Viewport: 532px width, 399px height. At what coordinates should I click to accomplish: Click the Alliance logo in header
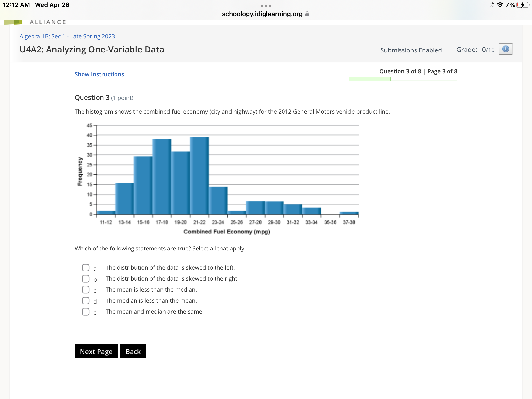click(x=34, y=22)
